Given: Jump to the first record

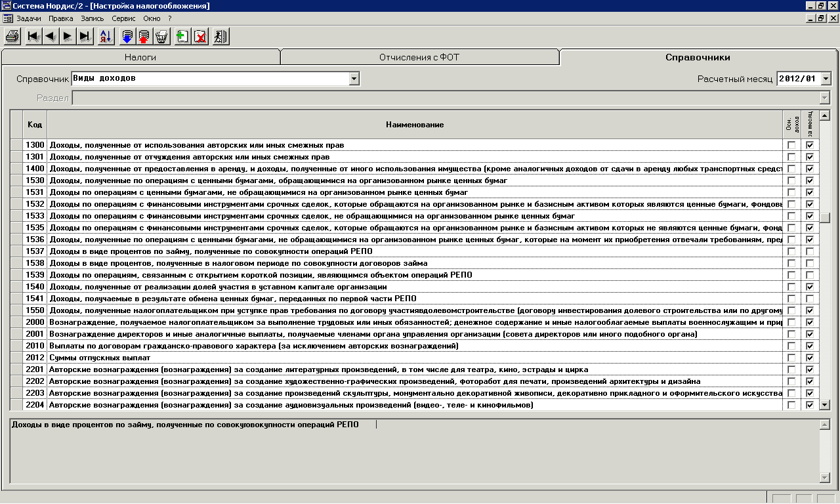Looking at the screenshot, I should (x=33, y=36).
